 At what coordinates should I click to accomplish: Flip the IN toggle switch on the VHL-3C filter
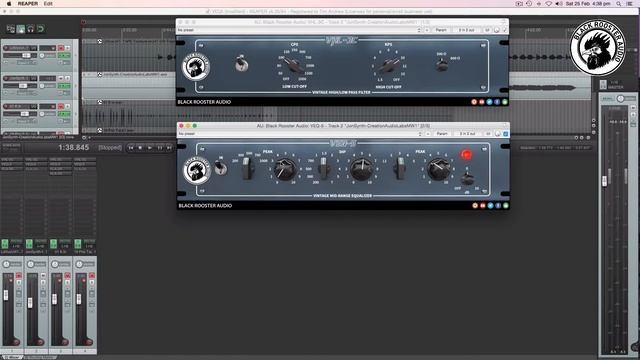pos(242,64)
